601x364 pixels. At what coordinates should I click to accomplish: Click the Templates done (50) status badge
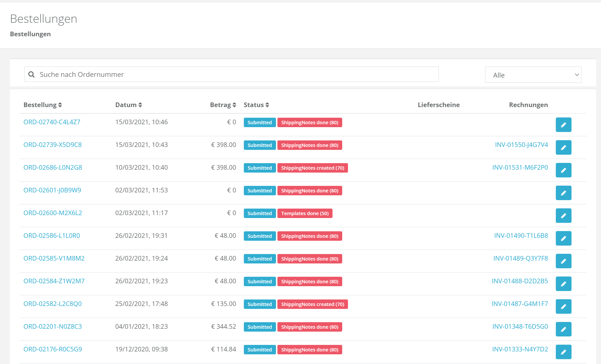[x=305, y=213]
